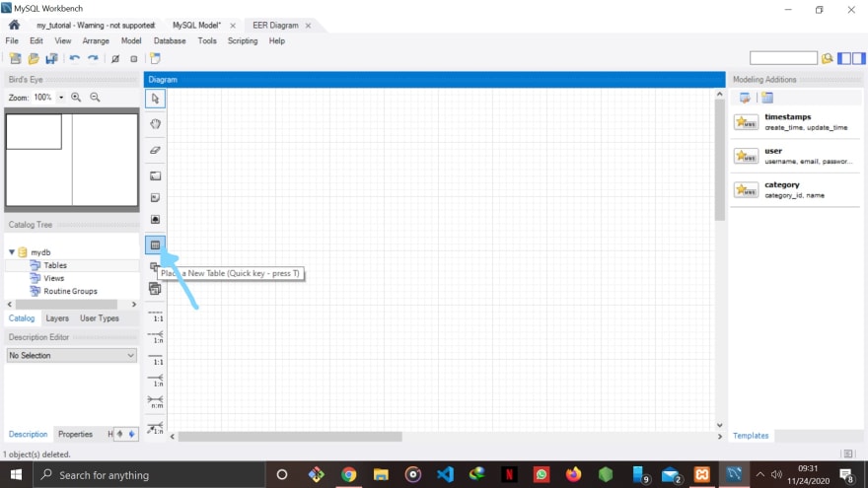Add the timestamps template
Viewport: 868px width, 488px height.
click(794, 121)
